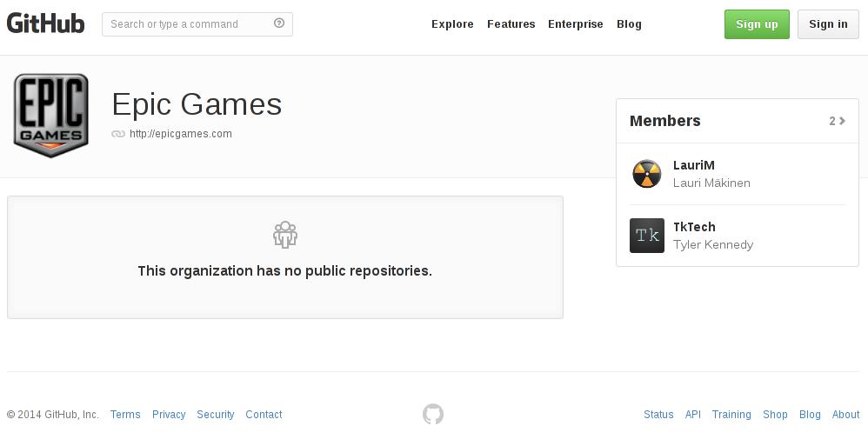This screenshot has height=446, width=868.
Task: Focus the search or command field
Action: click(187, 24)
